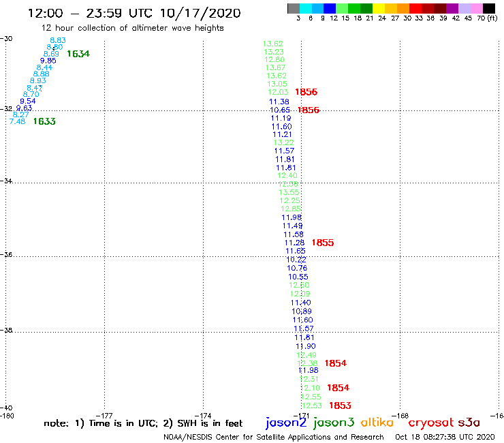The height and width of the screenshot is (443, 504).
Task: Select wave height value 11.38
Action: (279, 102)
